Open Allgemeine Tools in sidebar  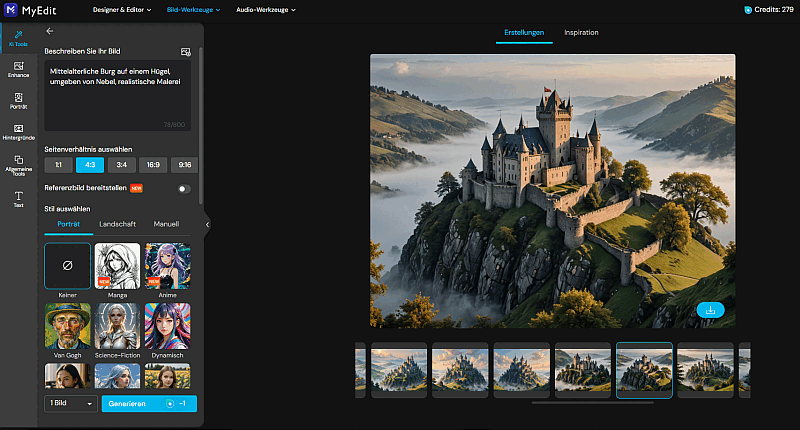(19, 165)
